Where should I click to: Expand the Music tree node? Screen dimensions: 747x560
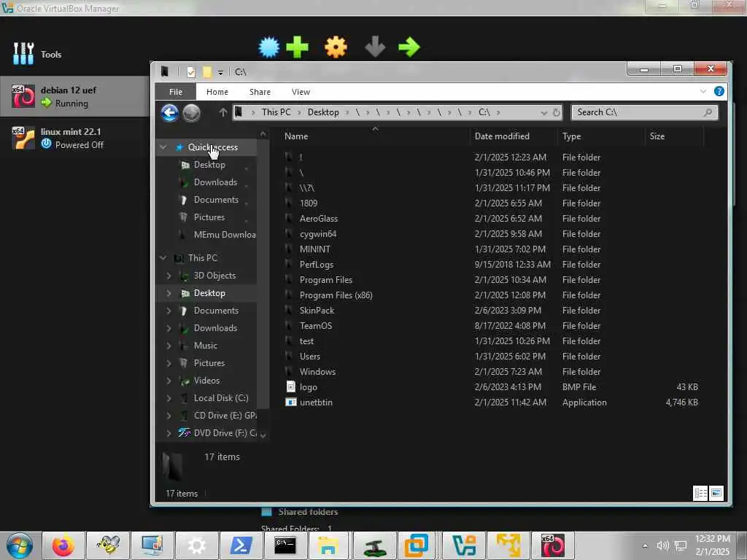click(x=169, y=346)
